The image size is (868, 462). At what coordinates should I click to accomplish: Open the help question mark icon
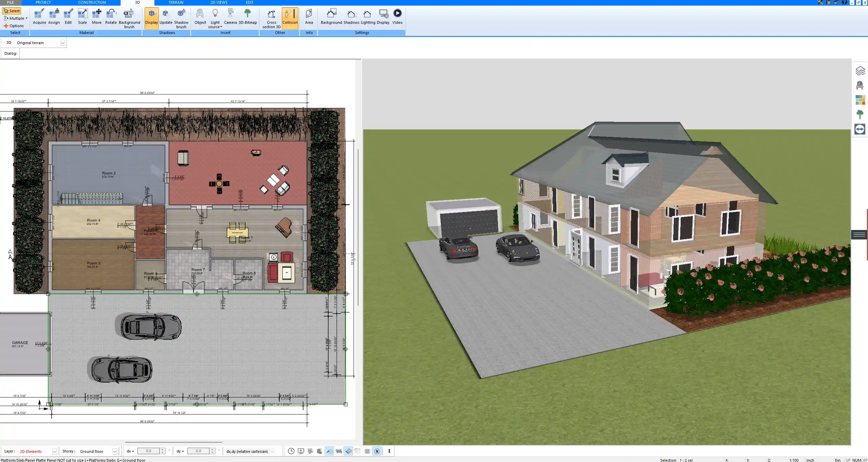tap(845, 2)
